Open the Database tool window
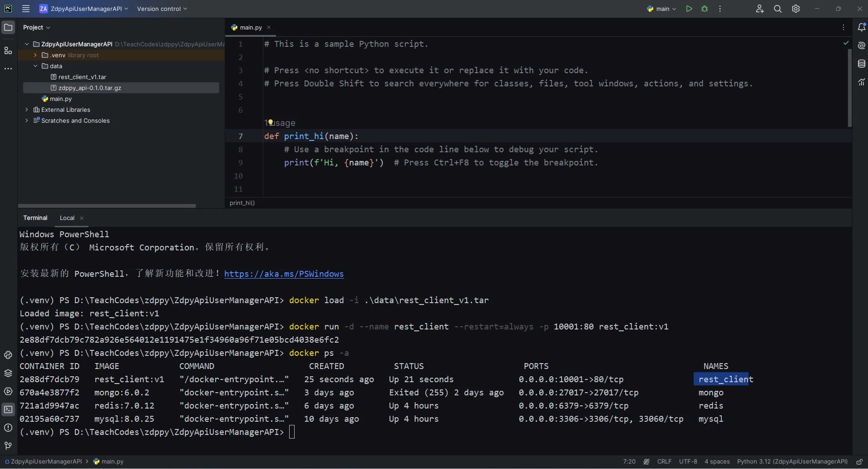This screenshot has height=469, width=868. tap(861, 64)
